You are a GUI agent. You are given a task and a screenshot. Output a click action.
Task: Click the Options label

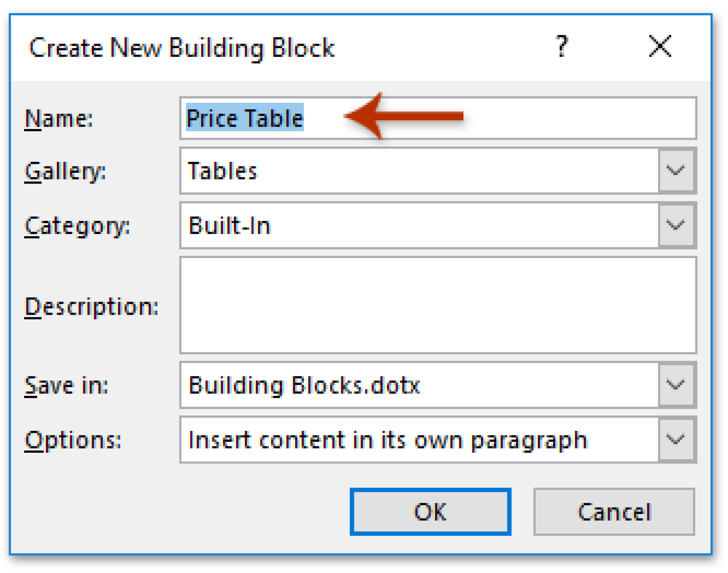click(73, 440)
